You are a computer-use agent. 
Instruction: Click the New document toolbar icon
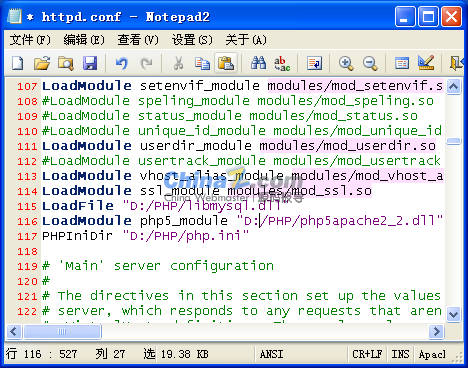tap(17, 63)
